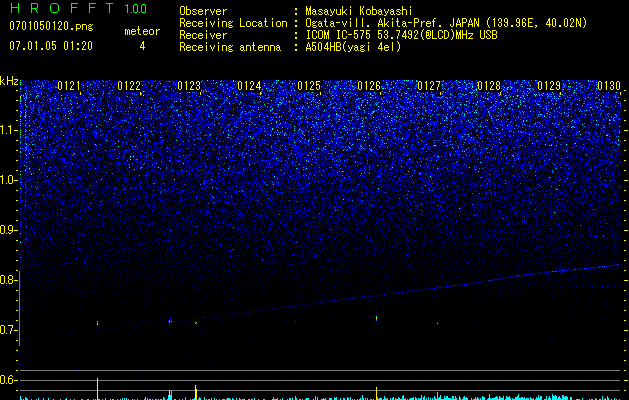Image resolution: width=629 pixels, height=400 pixels.
Task: Click the 0126 time marker
Action: coord(369,86)
